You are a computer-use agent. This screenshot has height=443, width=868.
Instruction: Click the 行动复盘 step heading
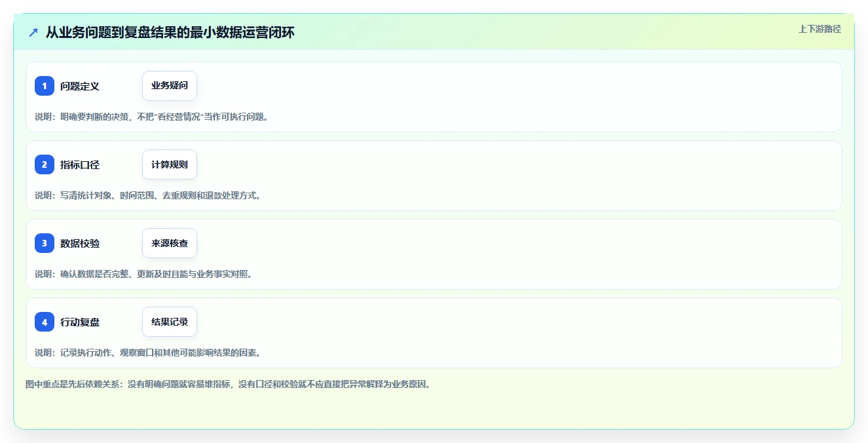coord(80,322)
